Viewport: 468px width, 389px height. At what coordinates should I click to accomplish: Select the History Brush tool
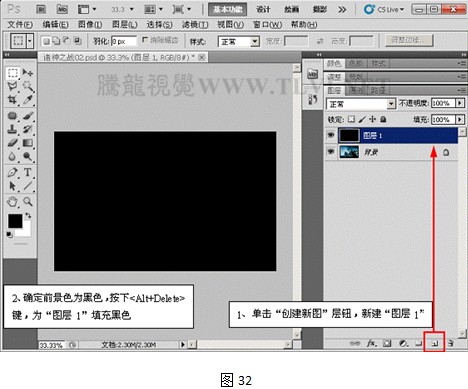[x=28, y=129]
